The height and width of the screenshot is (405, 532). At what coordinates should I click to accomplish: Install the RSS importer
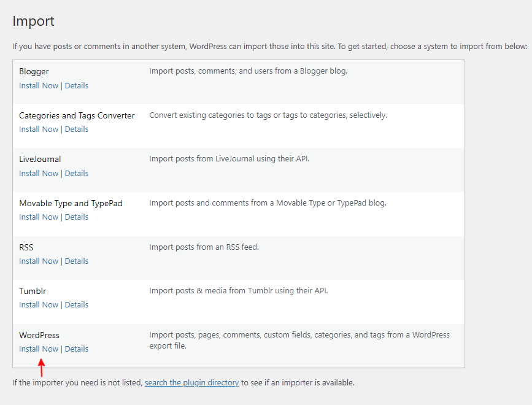pyautogui.click(x=38, y=261)
